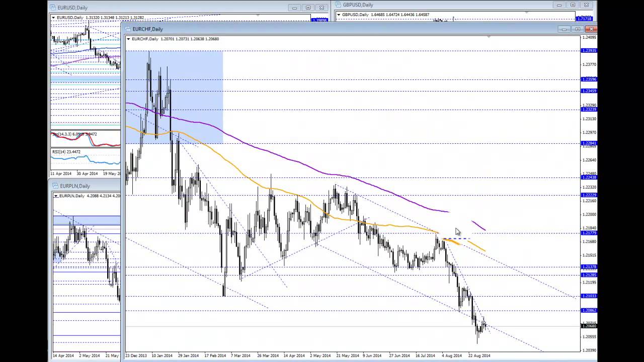Click the 26 Mar 2014 date label
The width and height of the screenshot is (644, 362).
click(268, 355)
